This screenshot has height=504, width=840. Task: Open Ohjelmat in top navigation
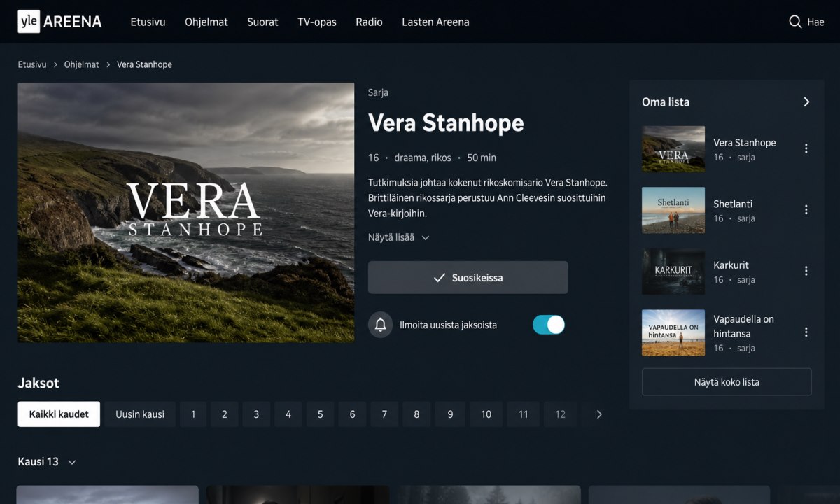point(206,22)
